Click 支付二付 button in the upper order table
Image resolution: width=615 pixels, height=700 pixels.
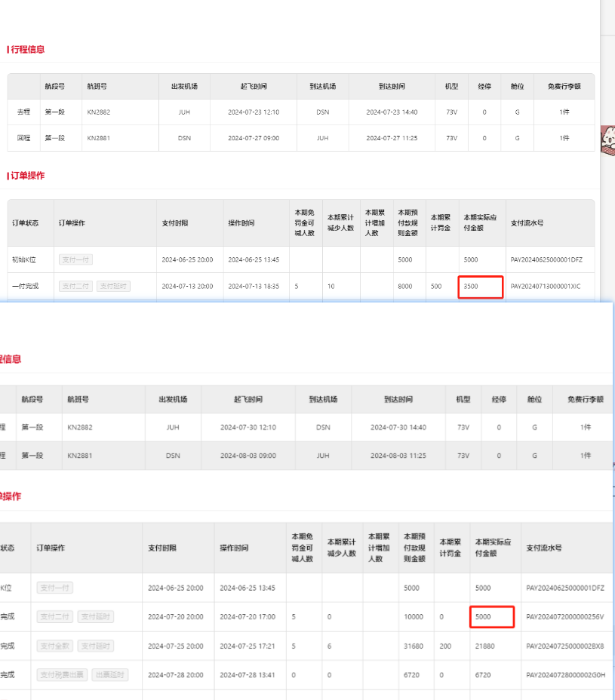click(75, 286)
